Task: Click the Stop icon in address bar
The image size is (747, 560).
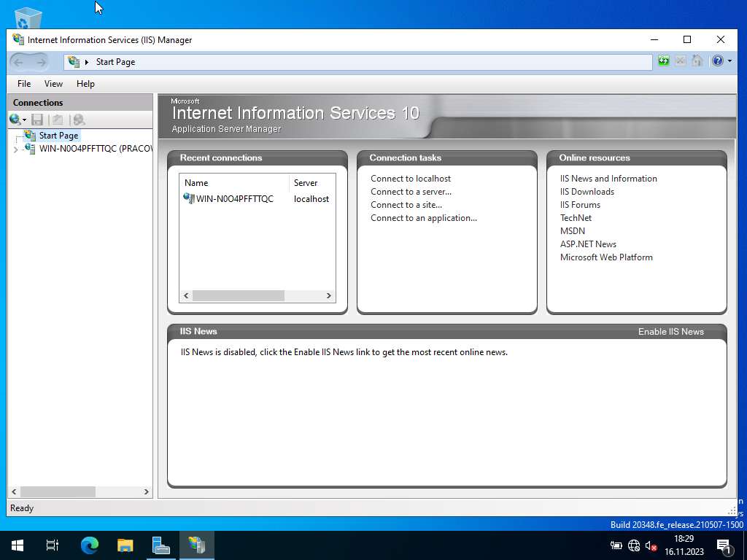Action: coord(681,61)
